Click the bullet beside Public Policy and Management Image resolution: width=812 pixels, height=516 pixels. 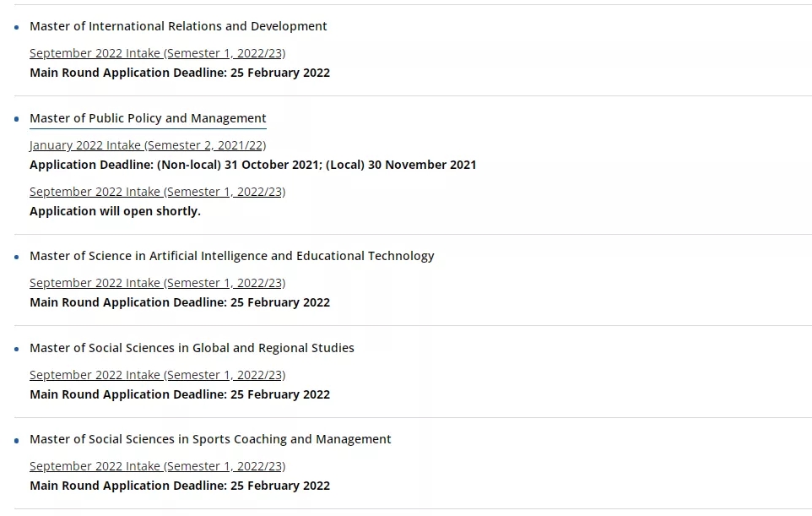pyautogui.click(x=17, y=119)
